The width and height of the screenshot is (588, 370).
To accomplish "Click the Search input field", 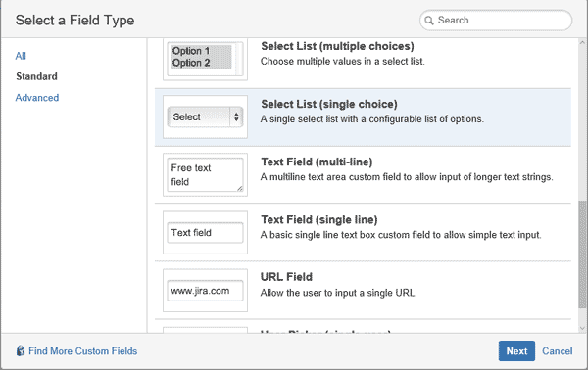I will click(496, 21).
